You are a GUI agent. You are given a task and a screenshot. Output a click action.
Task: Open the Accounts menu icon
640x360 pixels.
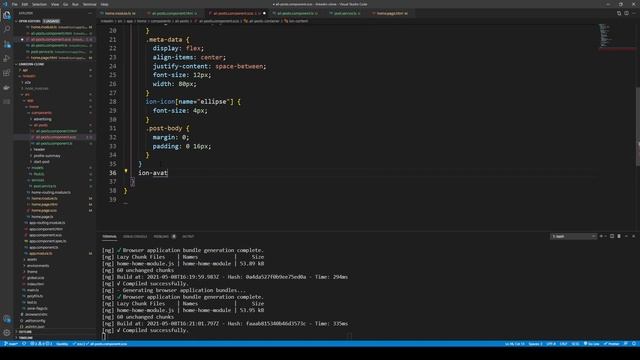pyautogui.click(x=7, y=319)
